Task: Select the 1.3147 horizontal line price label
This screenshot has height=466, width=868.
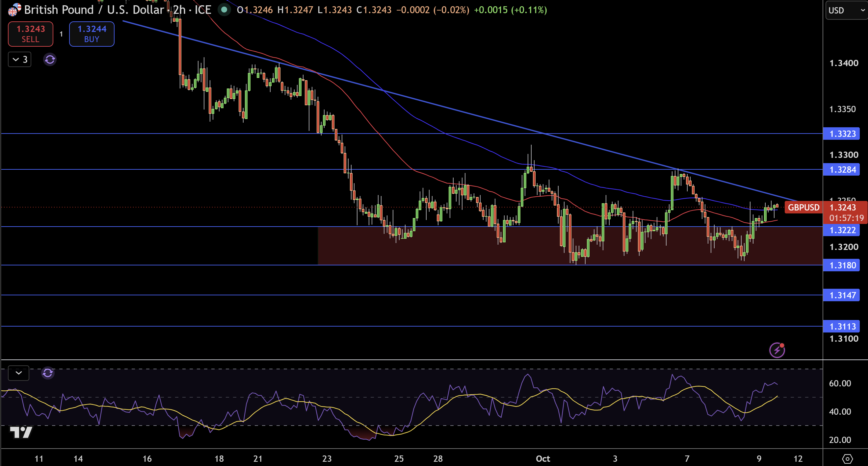Action: click(x=842, y=295)
